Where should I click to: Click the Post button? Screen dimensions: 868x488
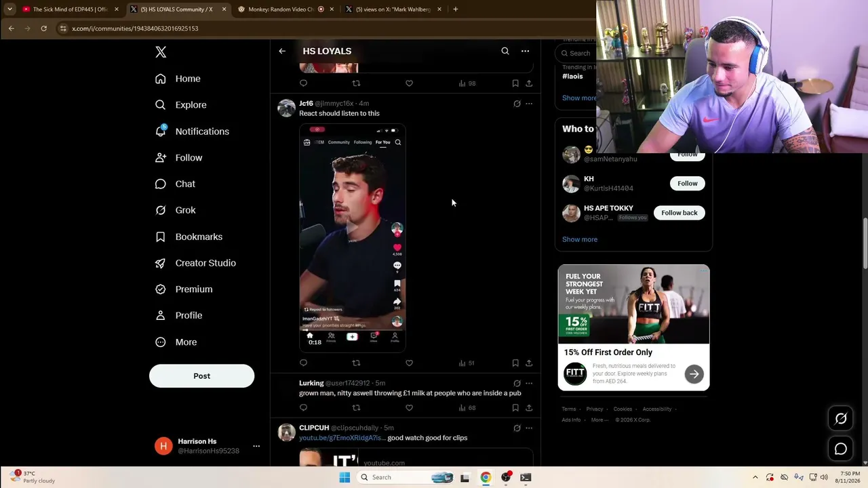pos(201,376)
